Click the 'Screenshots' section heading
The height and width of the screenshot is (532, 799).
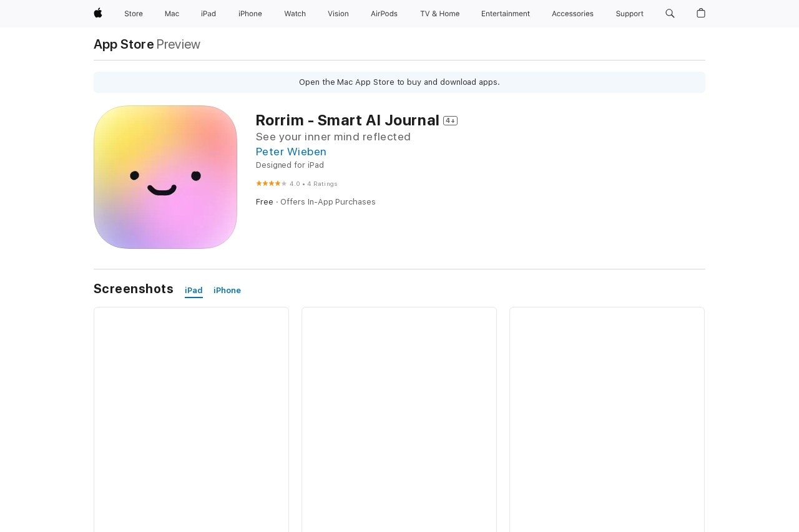coord(134,289)
